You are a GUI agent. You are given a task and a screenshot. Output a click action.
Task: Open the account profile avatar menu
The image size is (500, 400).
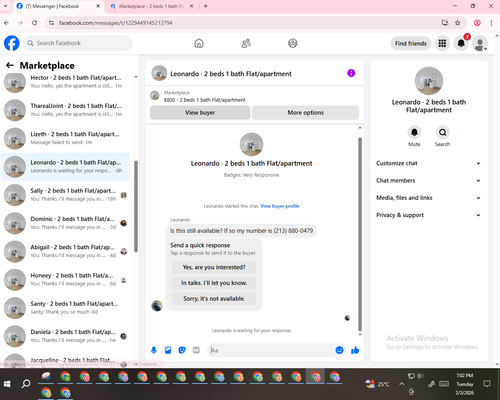(480, 44)
